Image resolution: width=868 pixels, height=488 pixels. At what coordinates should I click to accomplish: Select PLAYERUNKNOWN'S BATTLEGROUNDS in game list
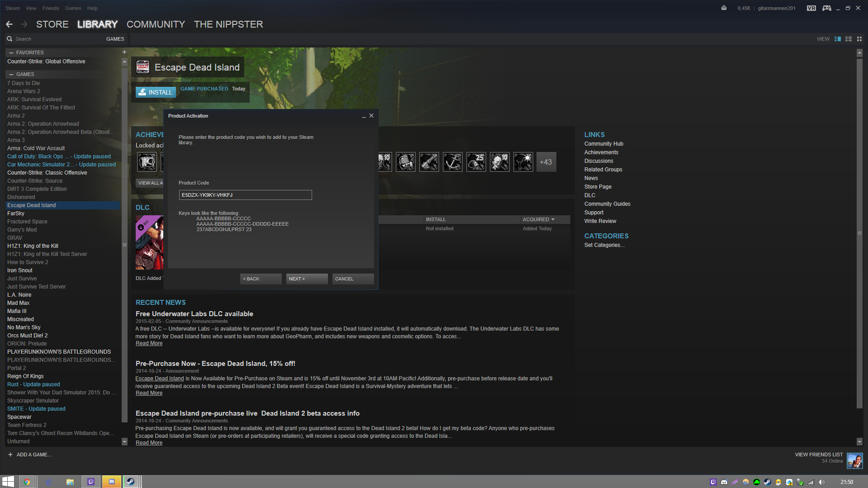pos(59,352)
